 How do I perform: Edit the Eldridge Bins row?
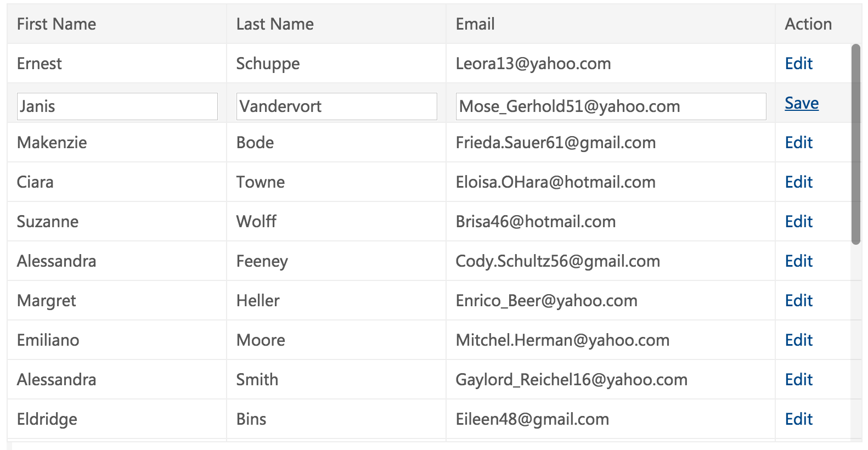click(798, 419)
